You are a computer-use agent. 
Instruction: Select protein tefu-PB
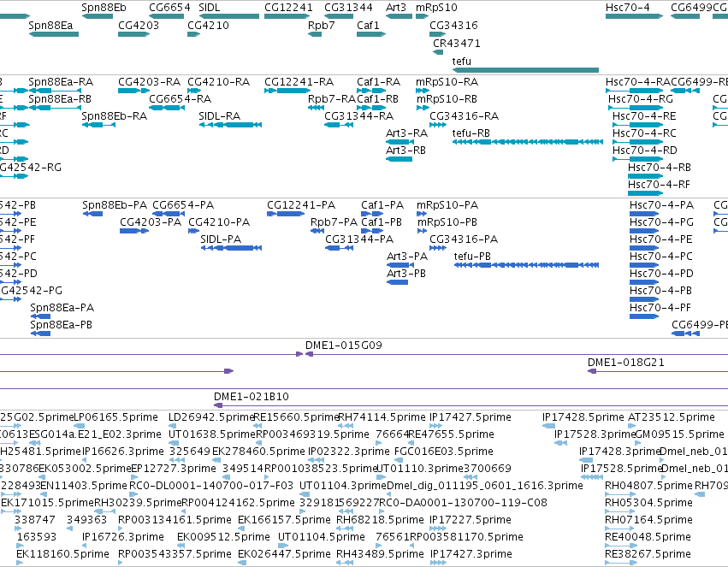pos(526,265)
